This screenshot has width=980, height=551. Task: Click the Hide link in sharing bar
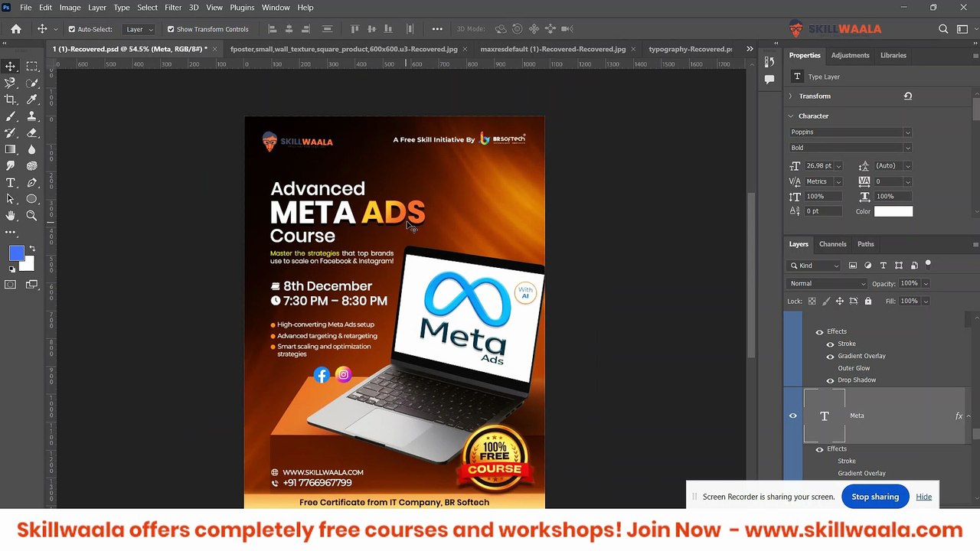pyautogui.click(x=923, y=497)
